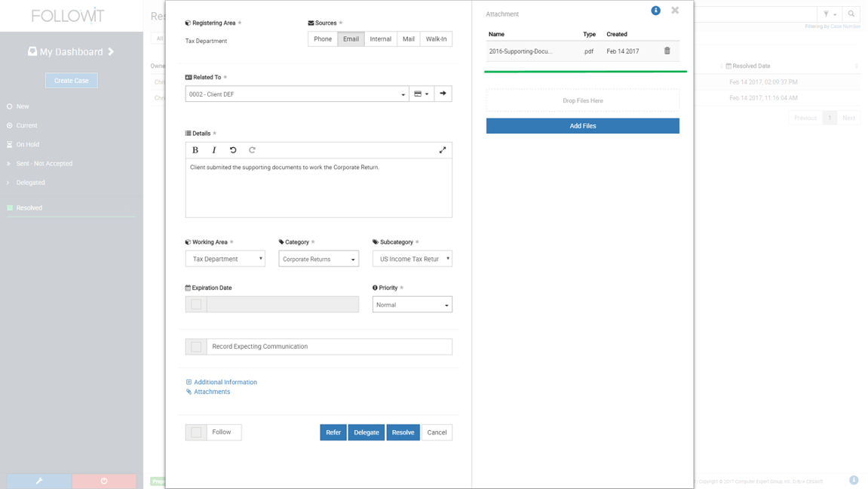The image size is (868, 489).
Task: Expand the Additional Information link
Action: pyautogui.click(x=225, y=383)
